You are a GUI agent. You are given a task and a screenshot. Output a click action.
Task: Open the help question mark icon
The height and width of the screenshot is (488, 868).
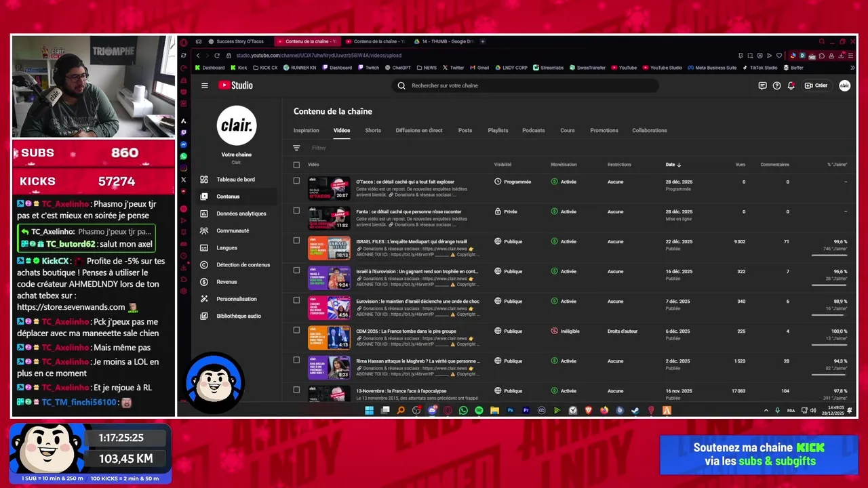[x=776, y=85]
